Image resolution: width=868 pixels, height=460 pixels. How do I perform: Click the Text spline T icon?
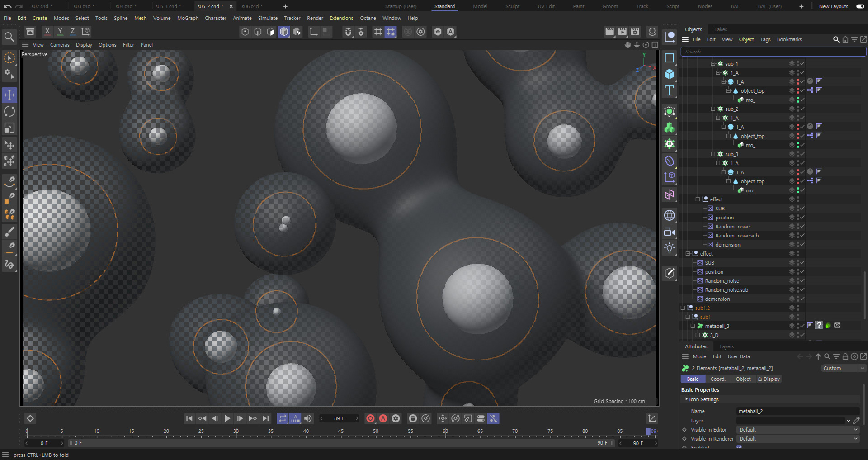click(670, 91)
